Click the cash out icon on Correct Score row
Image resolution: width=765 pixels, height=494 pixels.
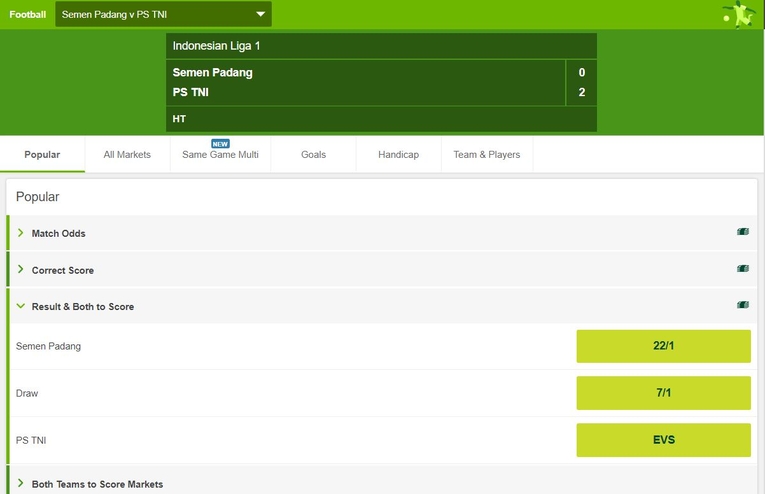(743, 268)
